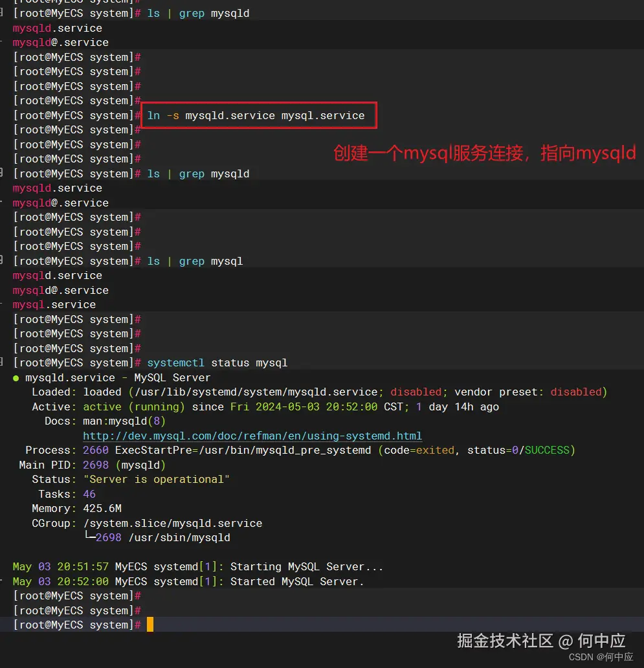Click the 'Starting MySQL Server...' log message
Image resolution: width=644 pixels, height=668 pixels.
pyautogui.click(x=307, y=567)
